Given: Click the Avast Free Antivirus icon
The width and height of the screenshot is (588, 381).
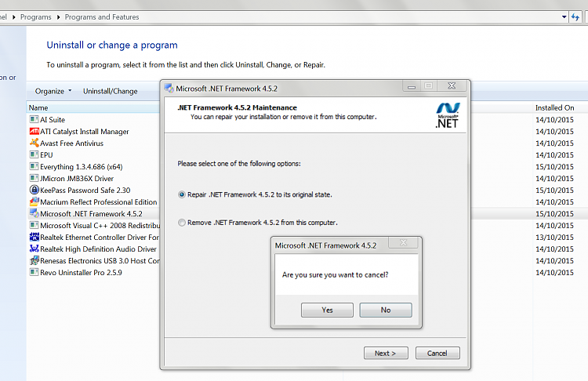Looking at the screenshot, I should pyautogui.click(x=34, y=143).
